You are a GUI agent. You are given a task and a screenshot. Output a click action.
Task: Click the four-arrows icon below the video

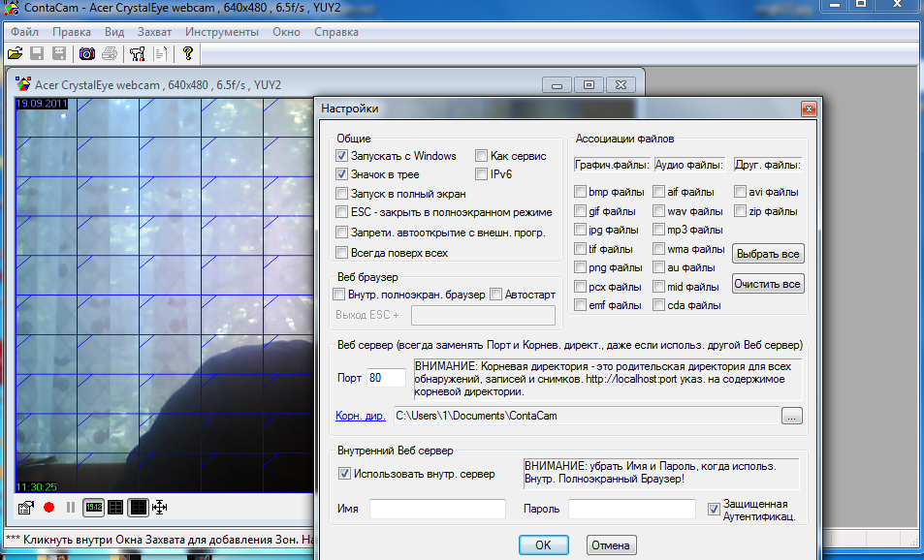coord(161,507)
